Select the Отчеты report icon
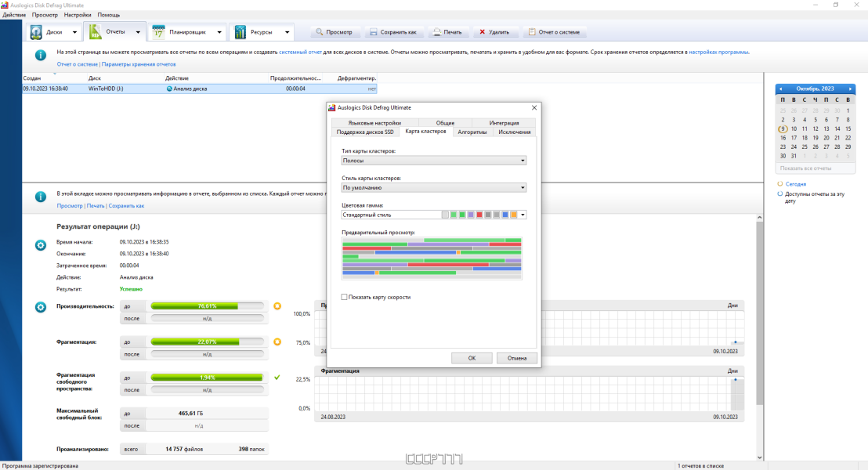868x470 pixels. pos(96,31)
